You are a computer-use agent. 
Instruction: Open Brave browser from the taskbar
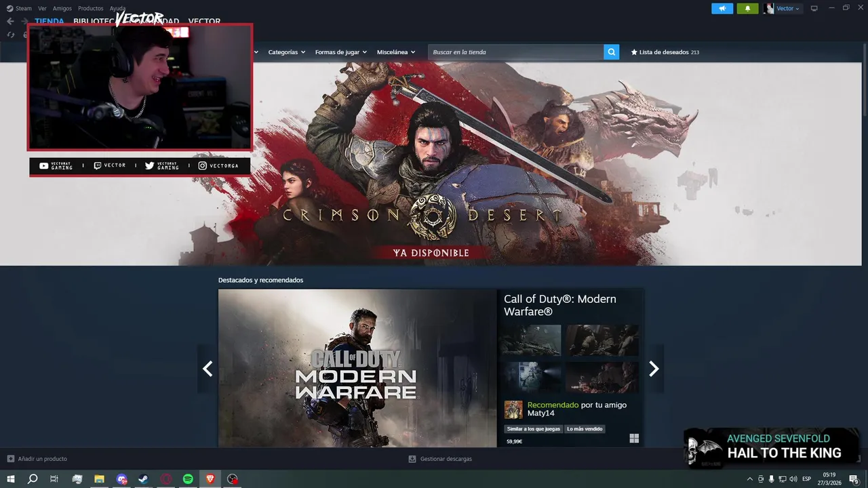210,479
